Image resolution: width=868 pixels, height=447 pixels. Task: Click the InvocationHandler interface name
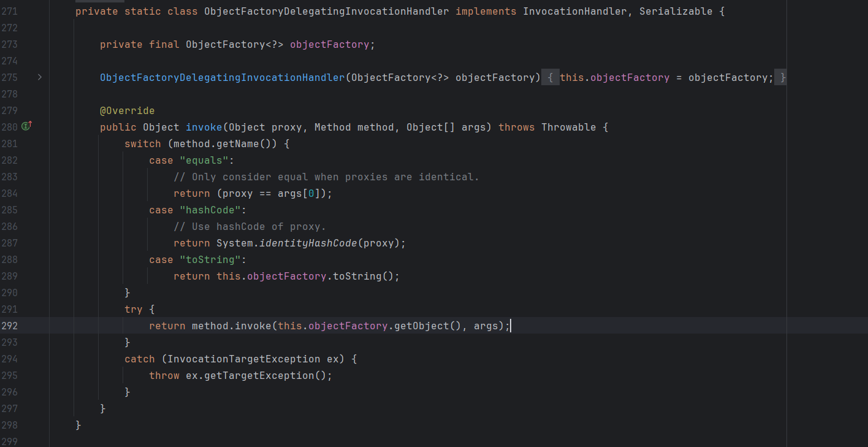pyautogui.click(x=574, y=12)
